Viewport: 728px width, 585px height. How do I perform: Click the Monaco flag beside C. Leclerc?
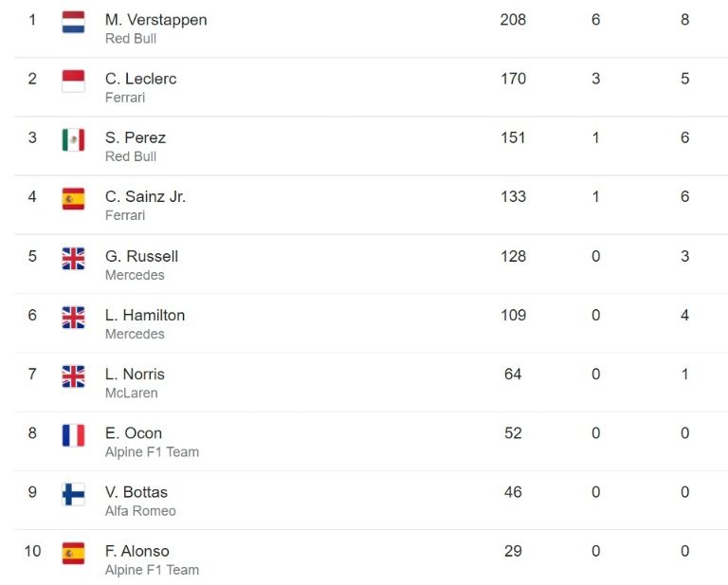(x=73, y=81)
